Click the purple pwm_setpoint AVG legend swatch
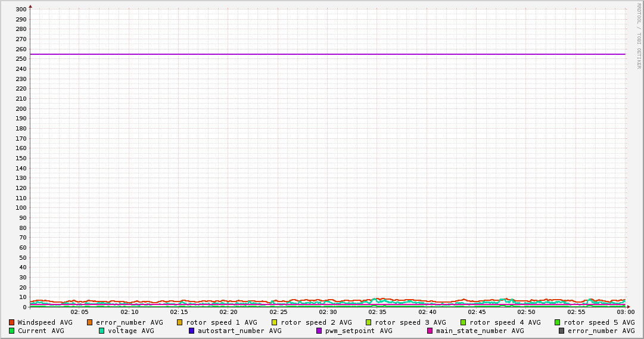Image resolution: width=644 pixels, height=339 pixels. pos(319,331)
